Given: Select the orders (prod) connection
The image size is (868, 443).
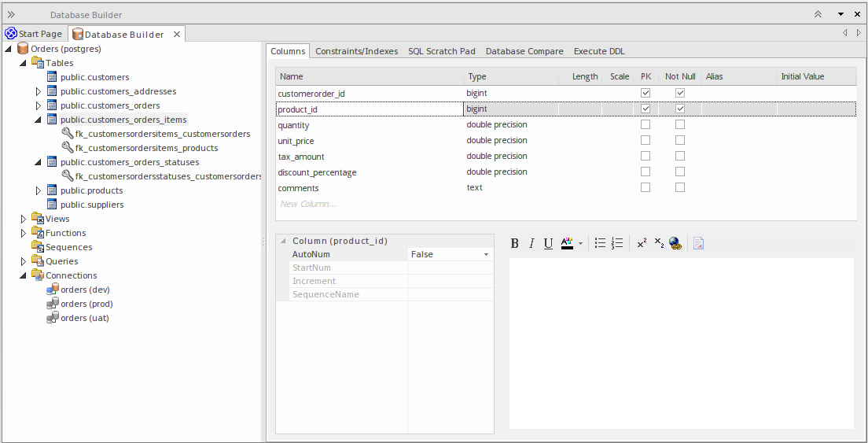Looking at the screenshot, I should 86,304.
